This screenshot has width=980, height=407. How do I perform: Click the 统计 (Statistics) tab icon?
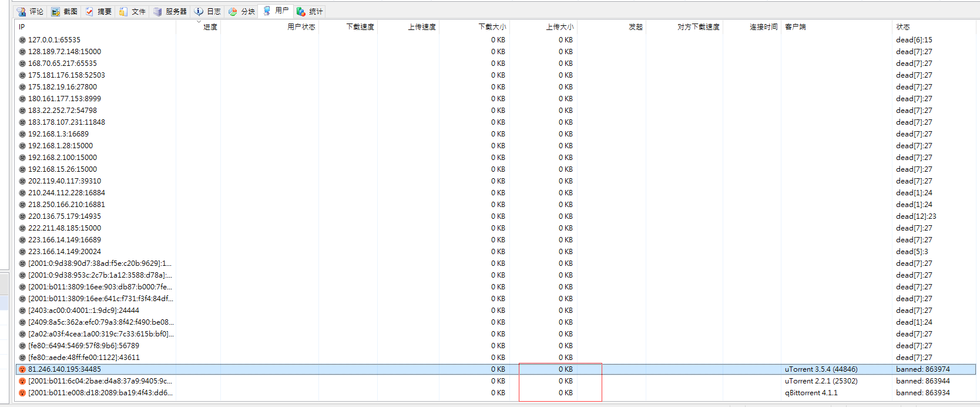(x=301, y=11)
